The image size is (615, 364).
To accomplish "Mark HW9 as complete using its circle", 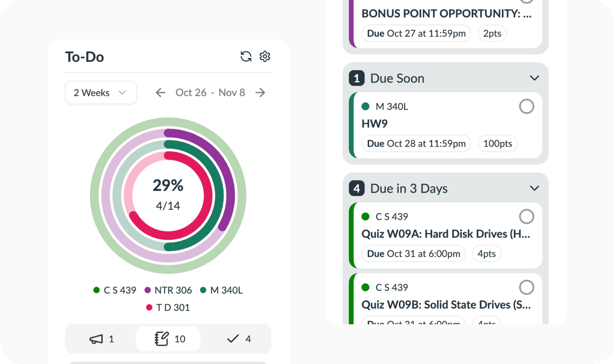I will [527, 107].
